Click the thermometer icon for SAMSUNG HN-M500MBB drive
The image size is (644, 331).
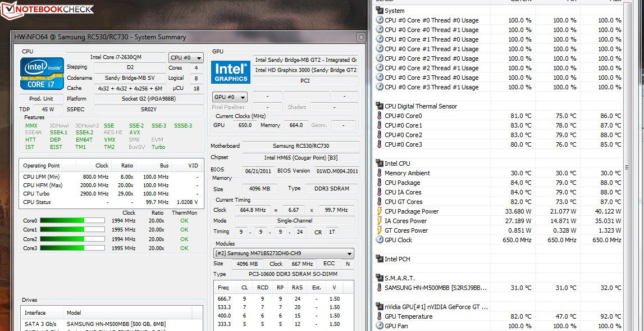[x=380, y=288]
